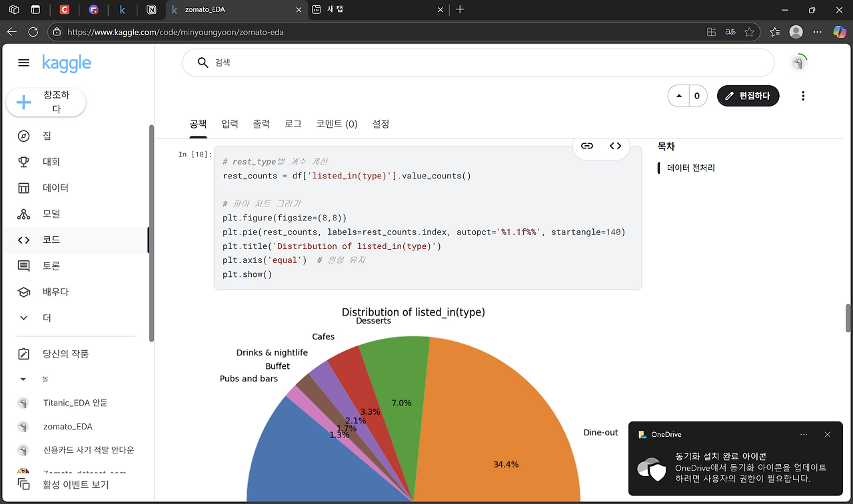This screenshot has width=853, height=504.
Task: Close the zomato_EDA browser tab
Action: click(297, 10)
